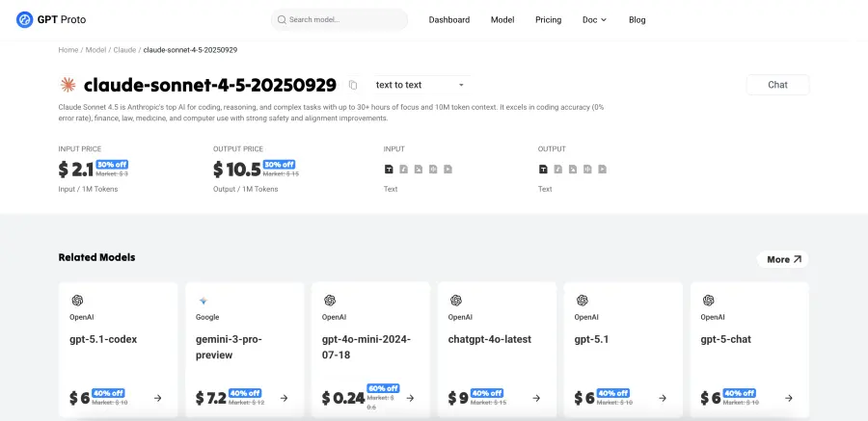The width and height of the screenshot is (868, 421).
Task: Select the music-note file icon under OUTPUT
Action: point(558,169)
